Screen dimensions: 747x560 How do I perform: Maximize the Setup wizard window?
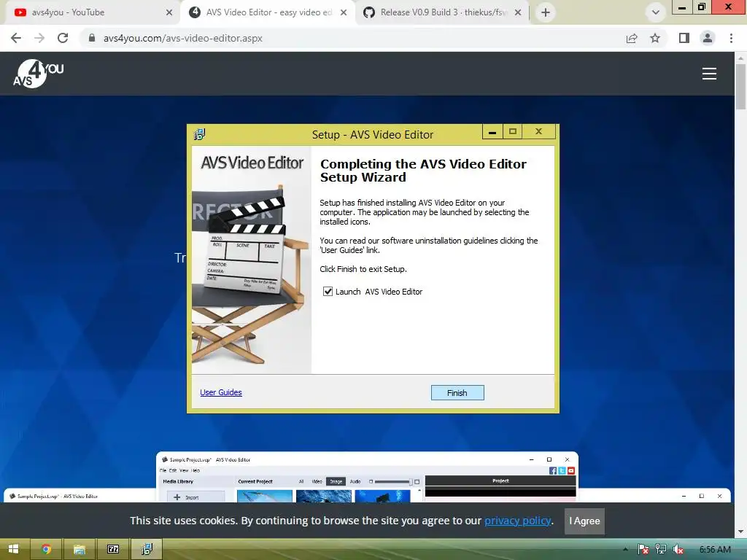click(513, 132)
